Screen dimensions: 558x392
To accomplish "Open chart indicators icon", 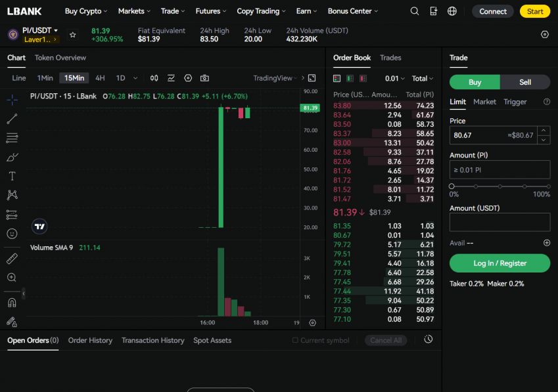I will 171,78.
